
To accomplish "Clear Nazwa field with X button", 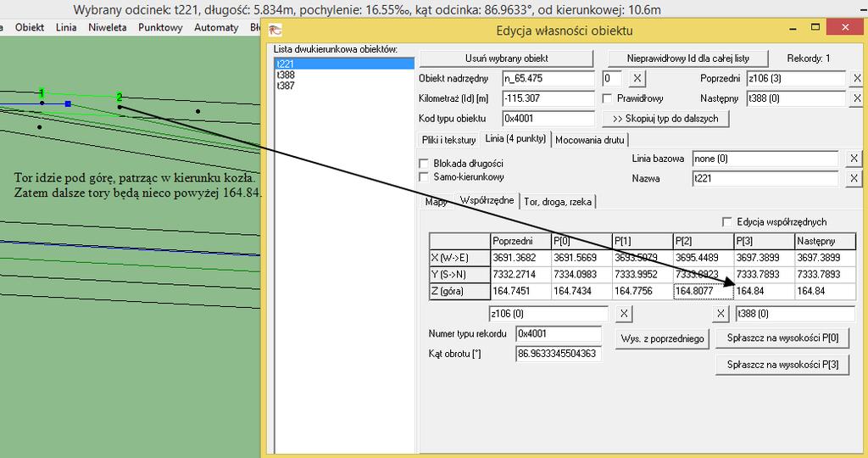I will [x=854, y=179].
